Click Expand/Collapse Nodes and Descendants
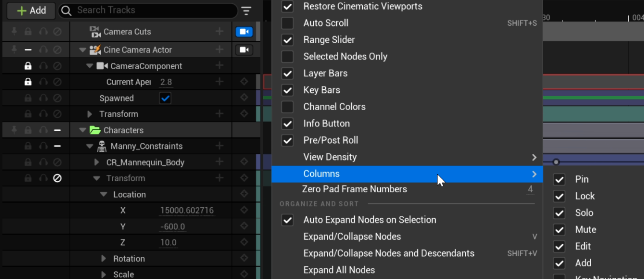 388,253
